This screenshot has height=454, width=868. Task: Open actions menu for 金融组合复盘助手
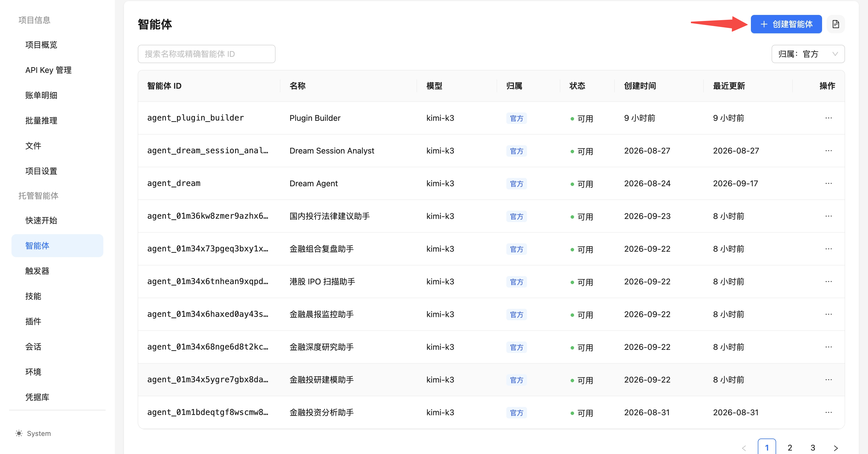point(828,249)
